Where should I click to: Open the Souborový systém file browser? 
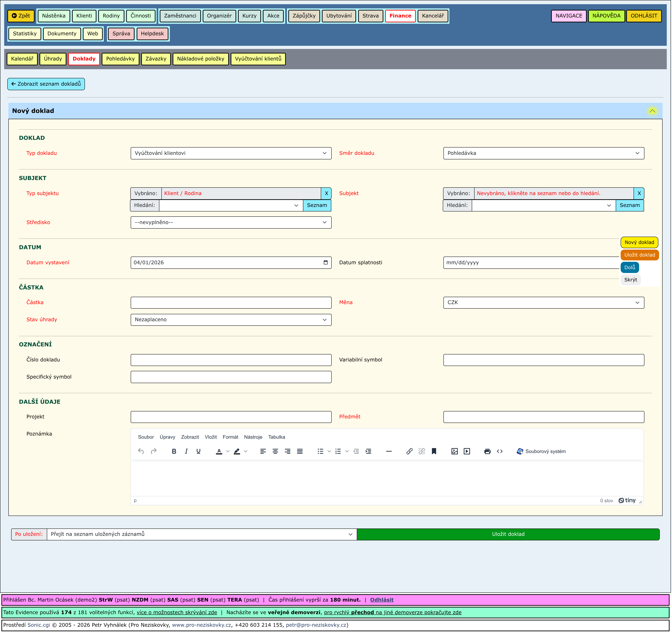[541, 452]
